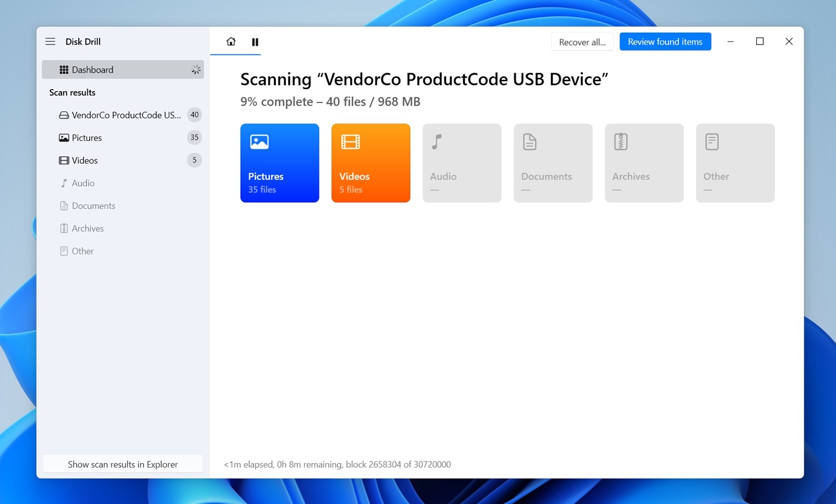Viewport: 836px width, 504px height.
Task: Click the gray Audio category card
Action: point(462,163)
